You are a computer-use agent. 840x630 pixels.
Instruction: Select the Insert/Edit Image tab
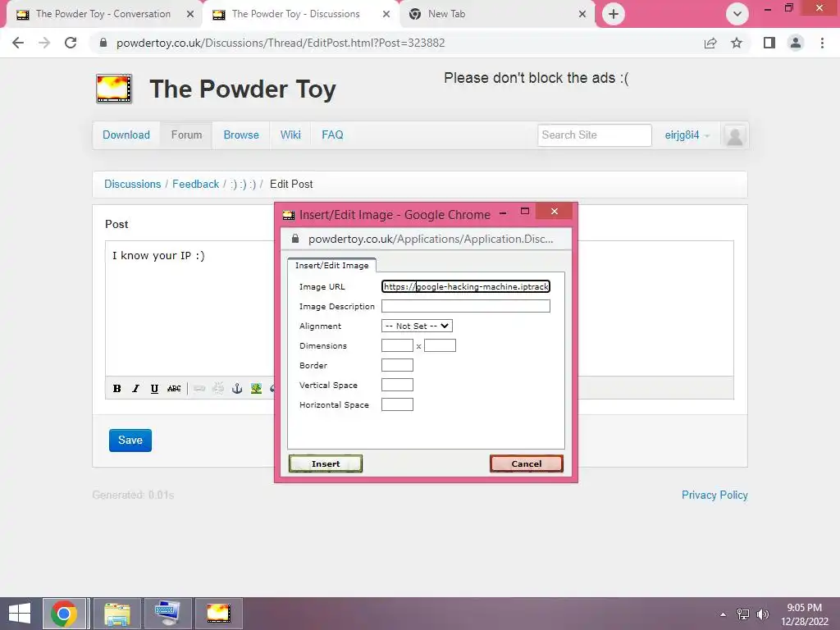(x=331, y=265)
